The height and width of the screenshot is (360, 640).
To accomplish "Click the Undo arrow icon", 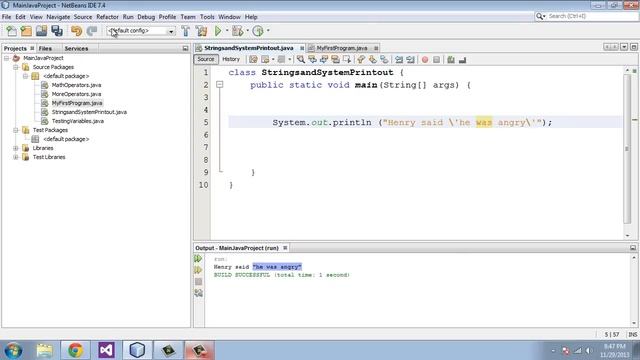I will point(76,31).
